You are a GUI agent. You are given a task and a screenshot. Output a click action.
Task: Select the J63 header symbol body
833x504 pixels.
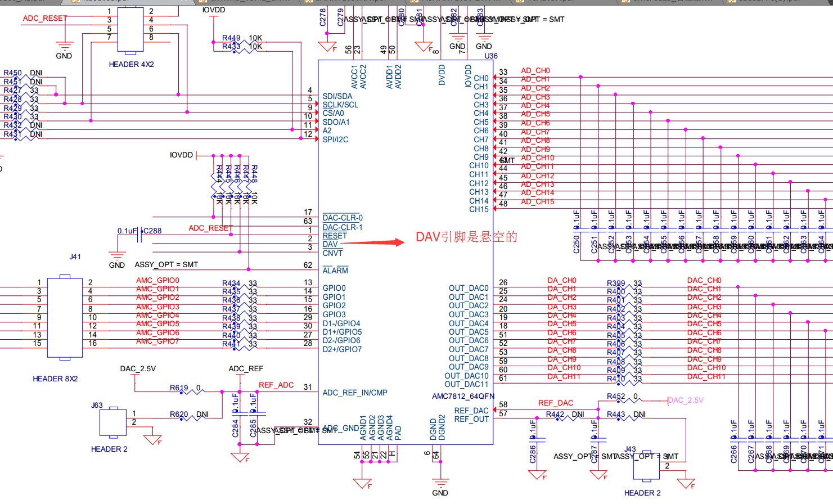112,422
